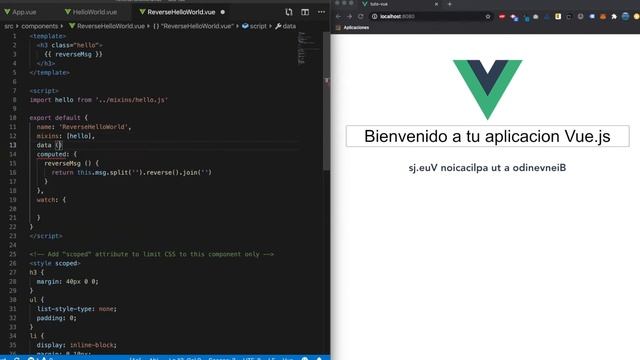
Task: Click the closing </script> tag line
Action: tap(46, 236)
